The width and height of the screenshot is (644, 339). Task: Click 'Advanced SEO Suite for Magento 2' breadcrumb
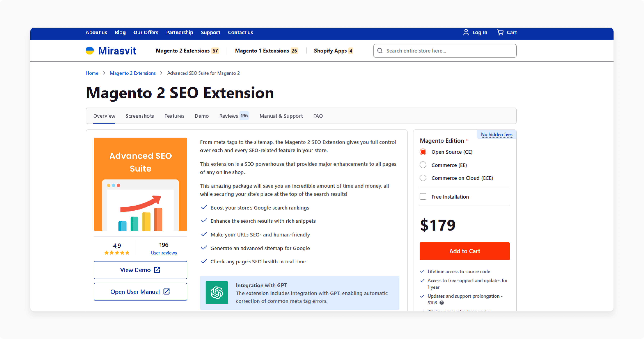pos(203,73)
